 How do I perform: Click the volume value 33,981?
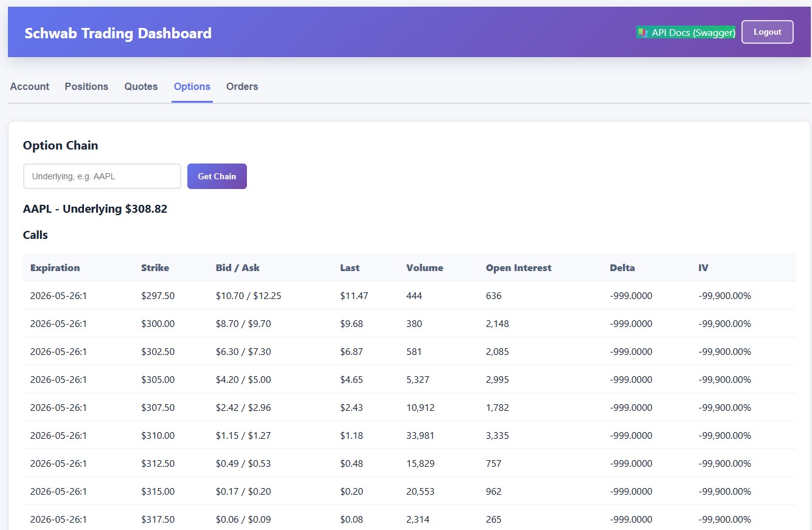(420, 436)
